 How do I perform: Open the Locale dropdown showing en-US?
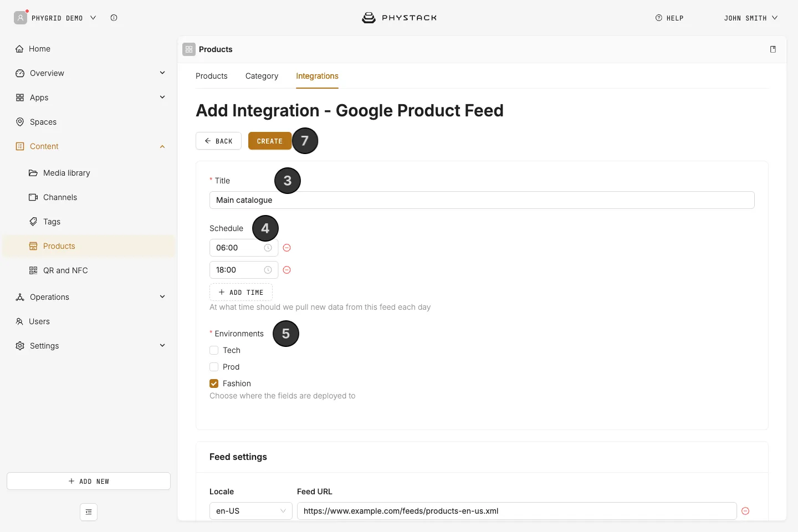point(251,511)
